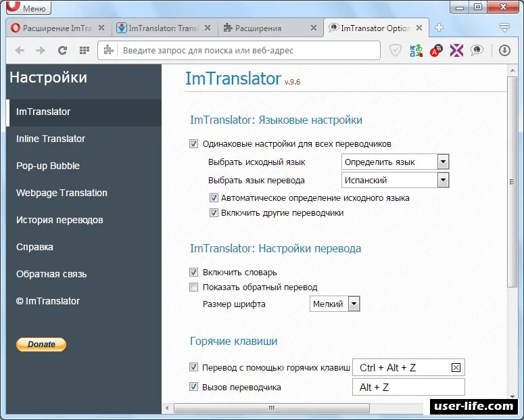
Task: Open Speed Dial grid icon
Action: 85,51
